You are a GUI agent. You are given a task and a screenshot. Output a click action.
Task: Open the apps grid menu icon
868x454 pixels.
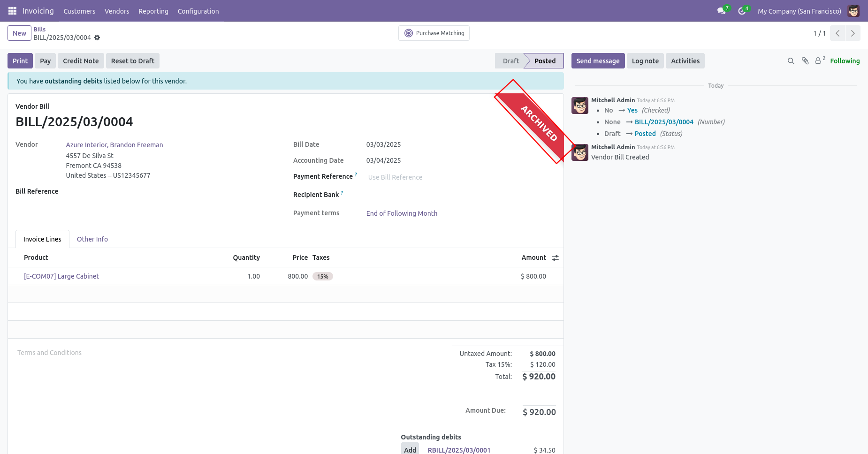tap(12, 11)
